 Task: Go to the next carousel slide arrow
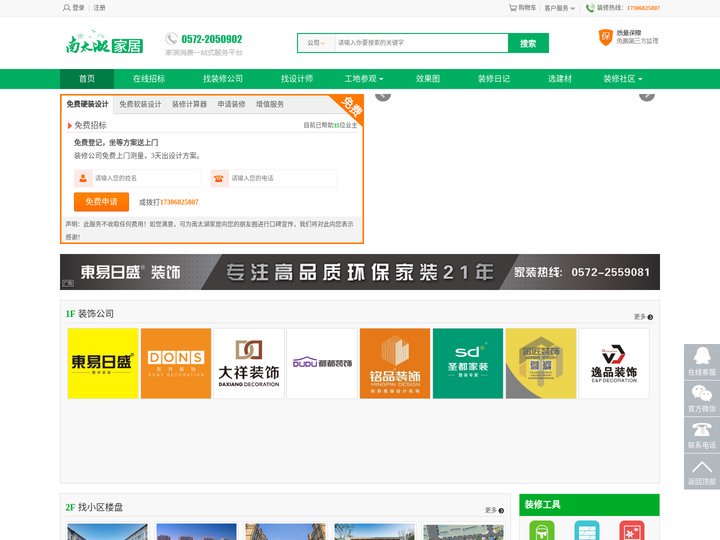point(647,96)
